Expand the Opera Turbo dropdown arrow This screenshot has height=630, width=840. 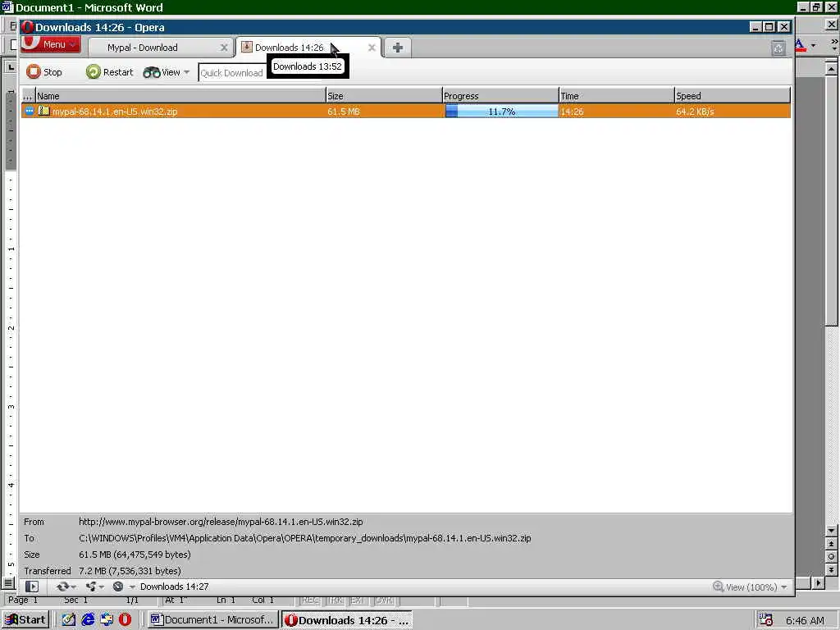coord(132,587)
